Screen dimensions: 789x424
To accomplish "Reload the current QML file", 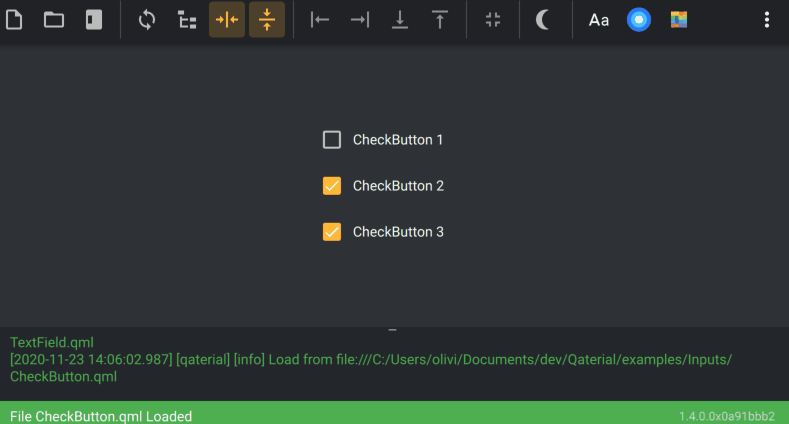I will point(146,20).
